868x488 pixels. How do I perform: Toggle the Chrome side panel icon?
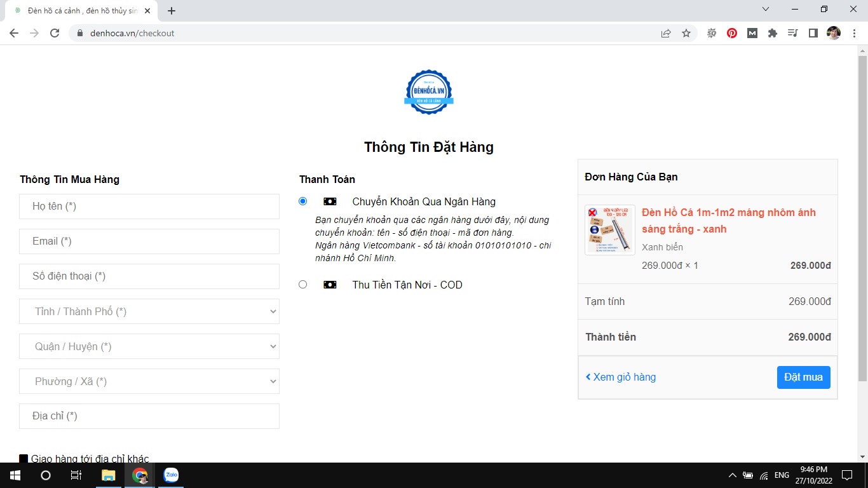pyautogui.click(x=813, y=33)
